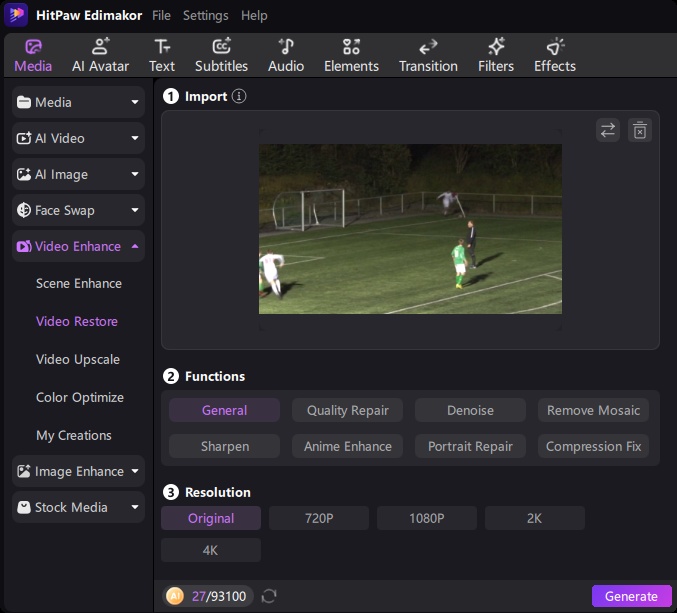Select Video Restore in the sidebar
677x613 pixels.
(x=77, y=322)
